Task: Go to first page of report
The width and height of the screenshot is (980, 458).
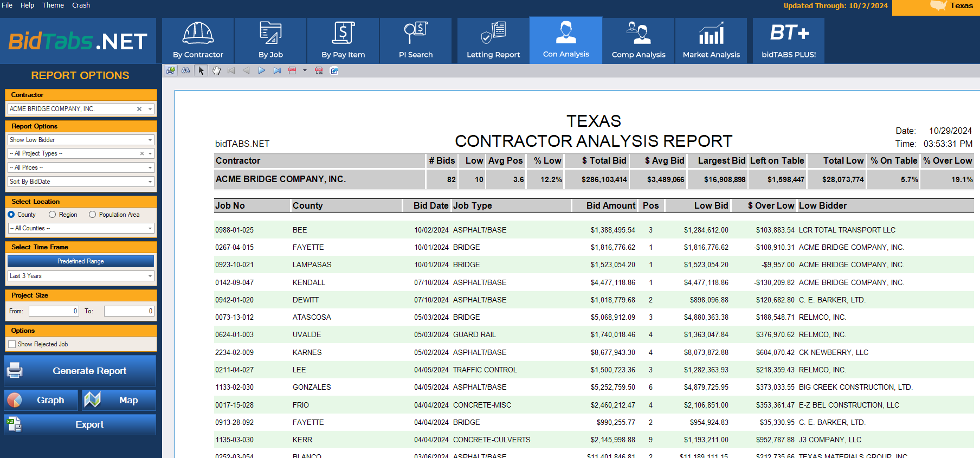Action: 231,70
